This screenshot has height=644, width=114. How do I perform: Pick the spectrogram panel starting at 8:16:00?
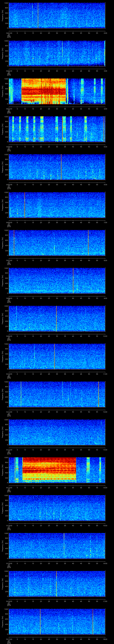click(x=57, y=584)
